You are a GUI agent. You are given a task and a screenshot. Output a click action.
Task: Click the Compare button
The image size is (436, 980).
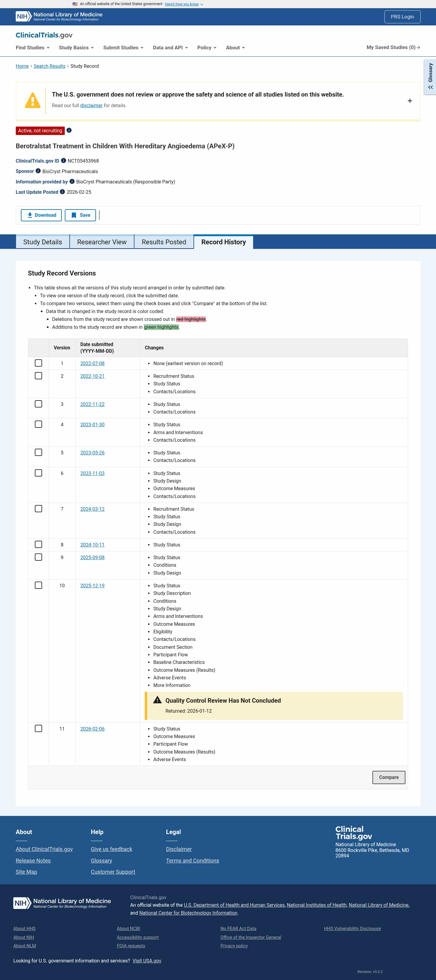point(388,777)
